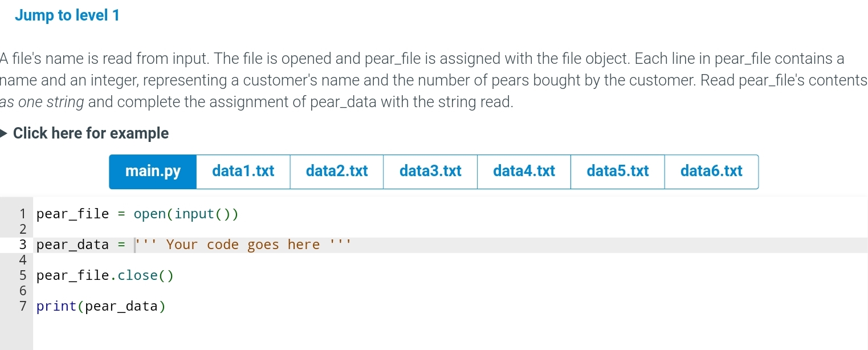Open data5.txt in the editor
Screen dimensions: 868x350
coord(617,171)
